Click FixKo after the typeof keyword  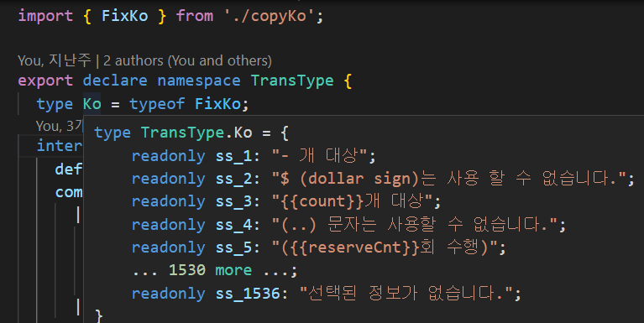(217, 104)
